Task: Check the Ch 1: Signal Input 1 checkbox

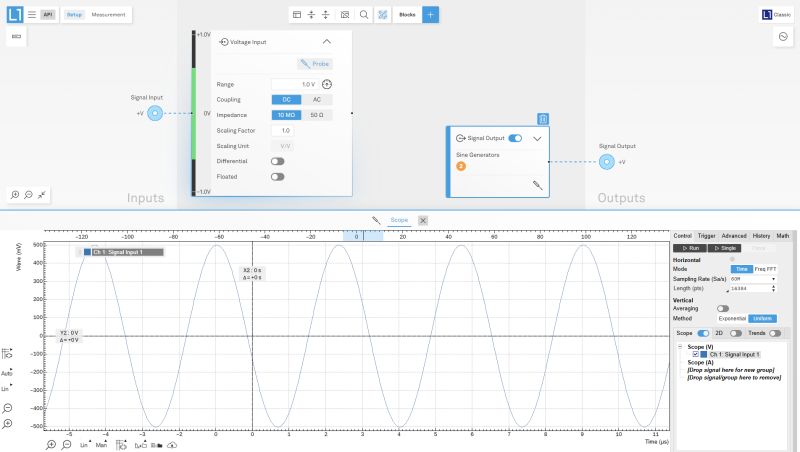Action: [x=695, y=354]
